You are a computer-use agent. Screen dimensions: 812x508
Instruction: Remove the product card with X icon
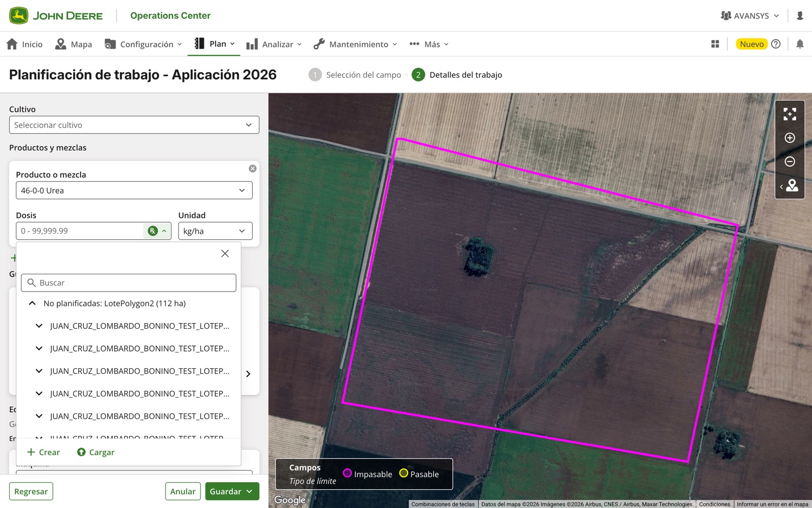252,169
